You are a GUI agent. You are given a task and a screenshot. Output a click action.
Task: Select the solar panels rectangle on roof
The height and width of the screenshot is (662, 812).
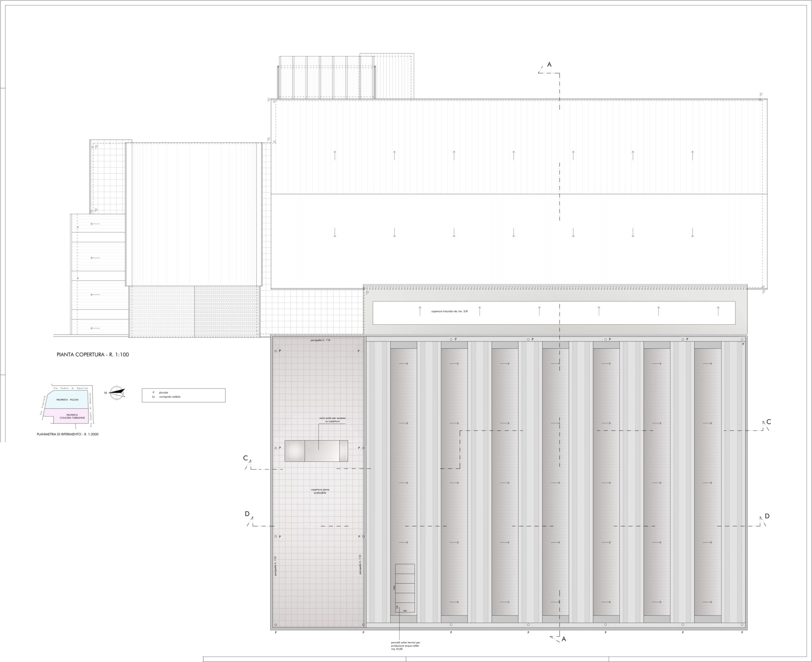point(405,588)
